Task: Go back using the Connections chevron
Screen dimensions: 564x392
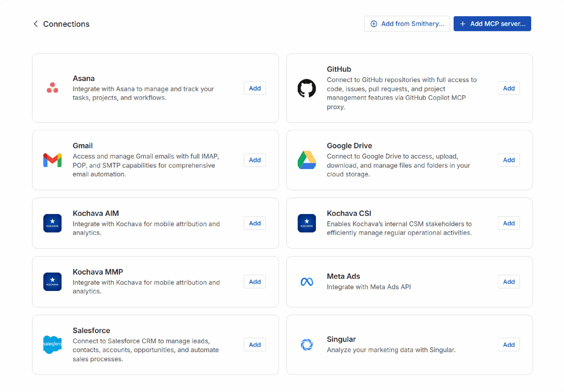Action: (x=36, y=24)
